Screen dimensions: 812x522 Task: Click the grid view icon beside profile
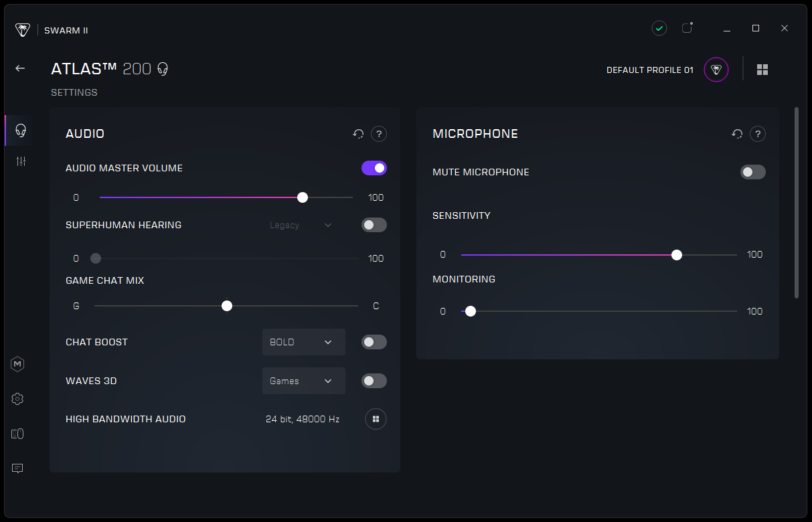click(x=762, y=70)
